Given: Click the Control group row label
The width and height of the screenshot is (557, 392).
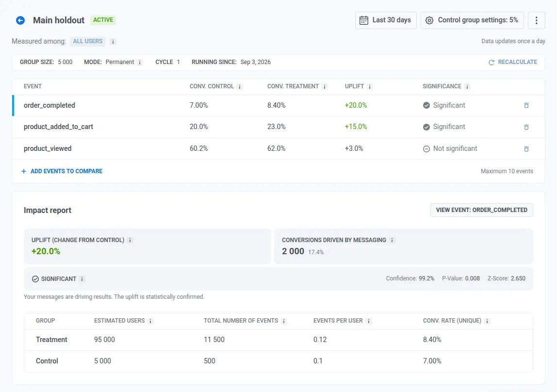Looking at the screenshot, I should (47, 361).
